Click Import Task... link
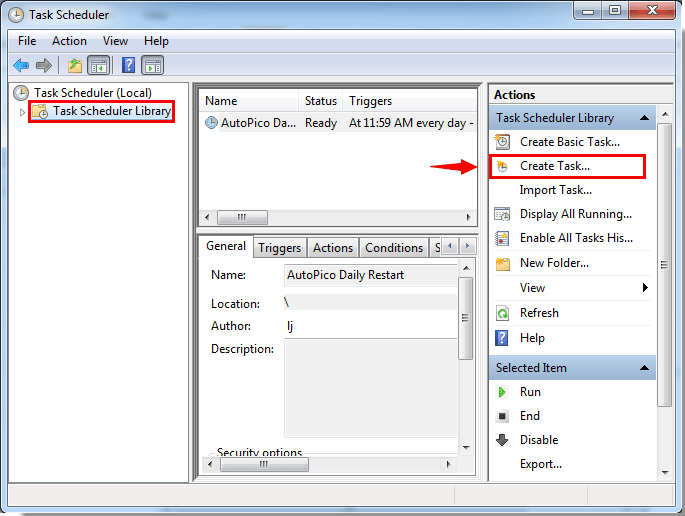 pyautogui.click(x=556, y=190)
